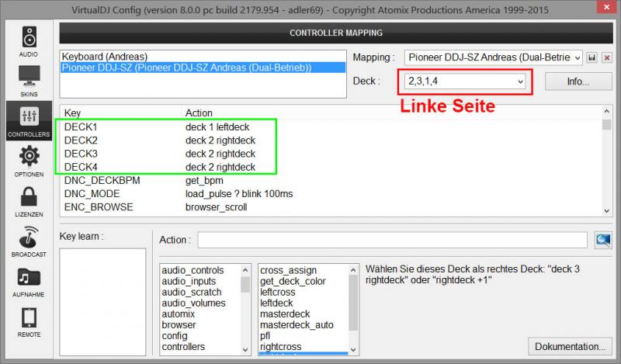Click the category list scrollbar down arrow
The width and height of the screenshot is (621, 364).
(245, 350)
